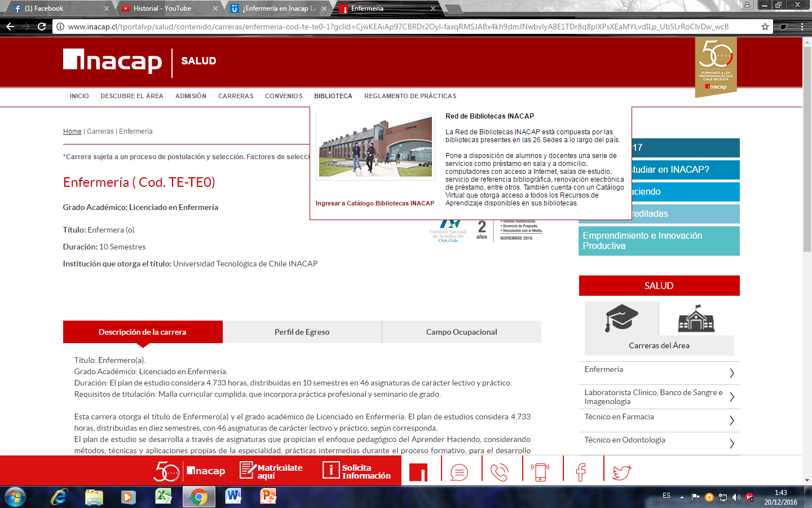Open File Explorer from the taskbar

[x=94, y=497]
